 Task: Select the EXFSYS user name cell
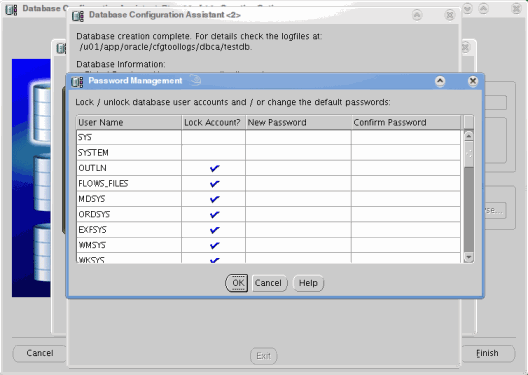coord(129,230)
